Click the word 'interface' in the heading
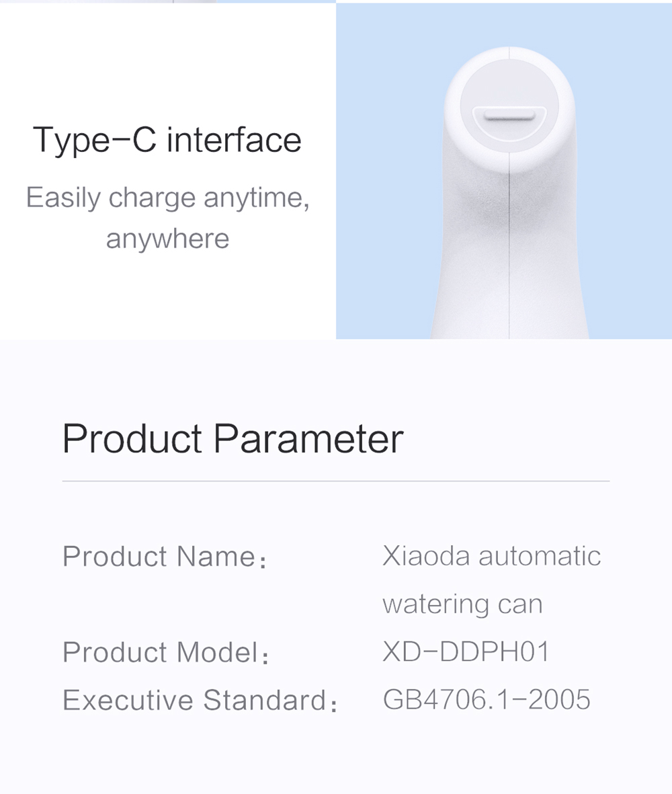This screenshot has width=672, height=794. [x=235, y=140]
